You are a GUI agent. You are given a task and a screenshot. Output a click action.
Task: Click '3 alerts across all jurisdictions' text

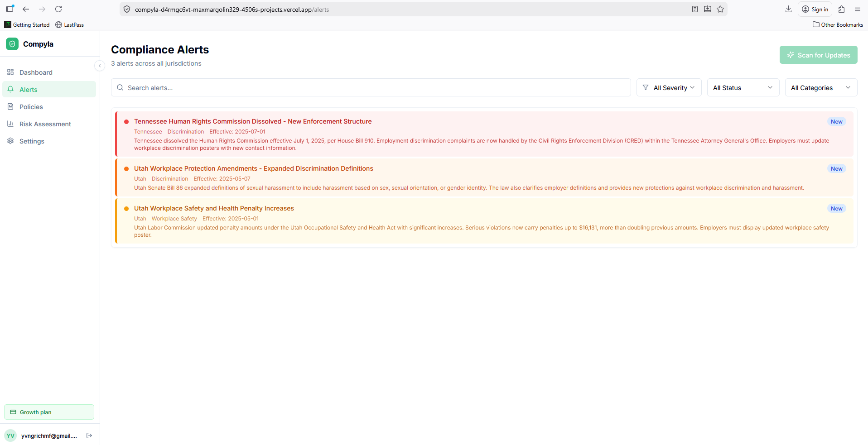(x=156, y=63)
